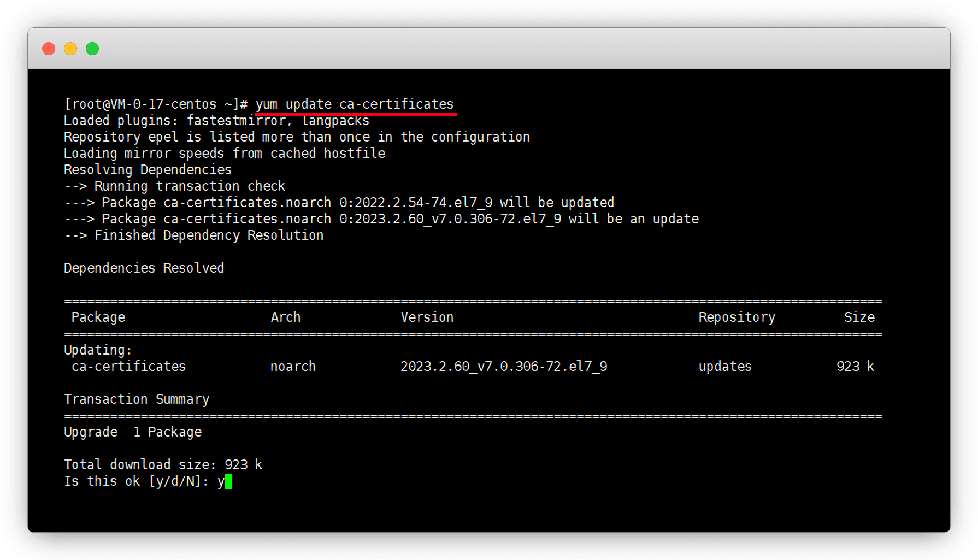This screenshot has width=978, height=560.
Task: Click the root@VM-0-17-centos shell prompt
Action: click(156, 104)
